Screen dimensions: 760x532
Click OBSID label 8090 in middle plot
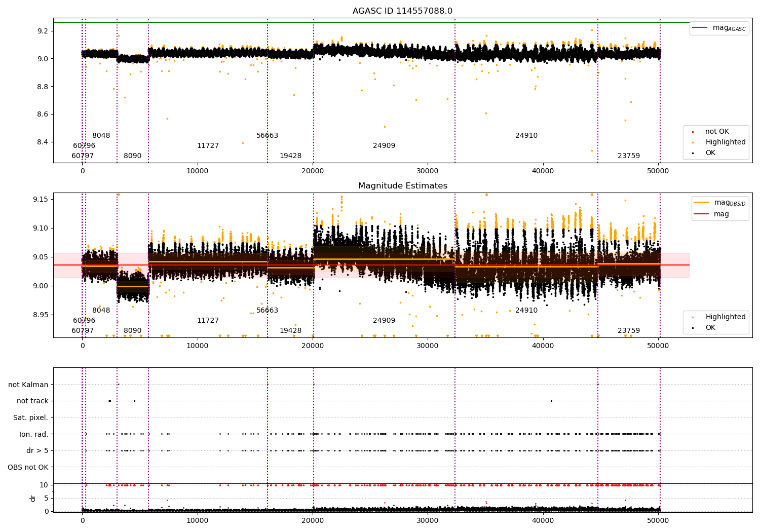coord(133,331)
